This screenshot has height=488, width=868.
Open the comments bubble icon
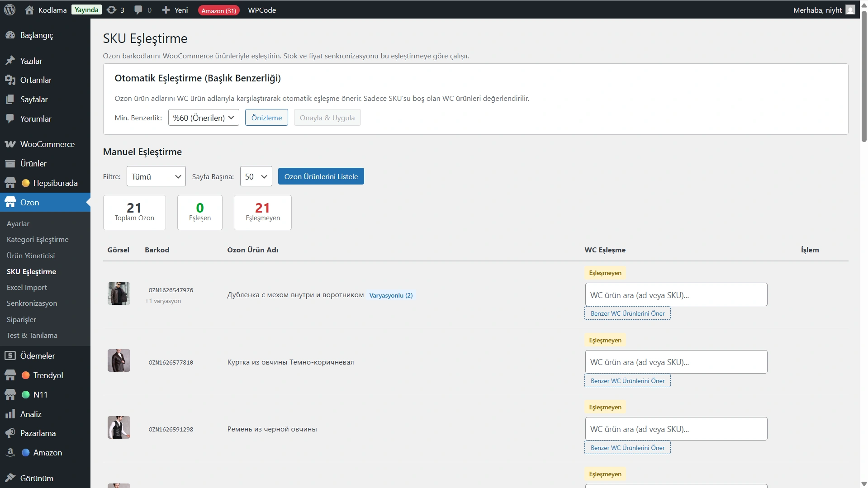coord(138,10)
